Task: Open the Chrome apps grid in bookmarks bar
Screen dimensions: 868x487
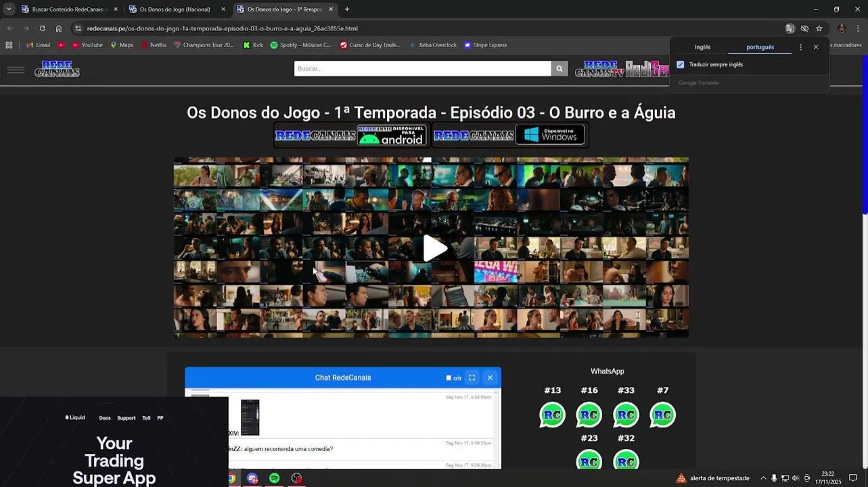Action: point(9,45)
